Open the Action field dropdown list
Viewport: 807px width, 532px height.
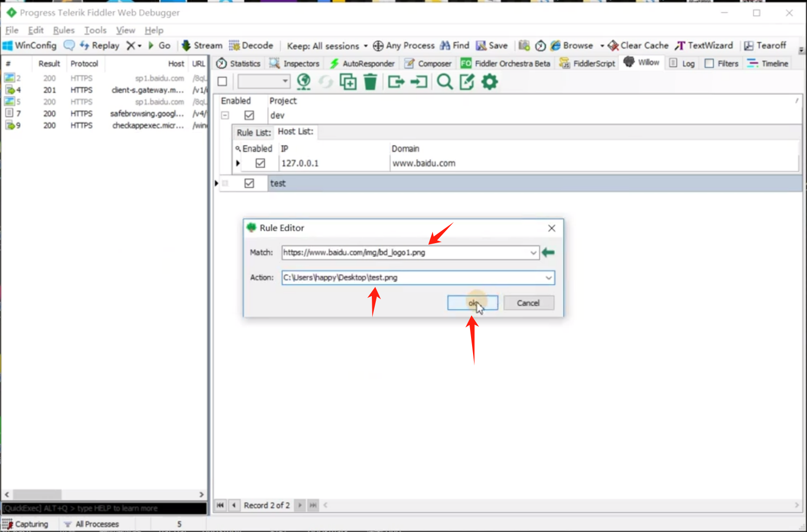[x=548, y=278]
